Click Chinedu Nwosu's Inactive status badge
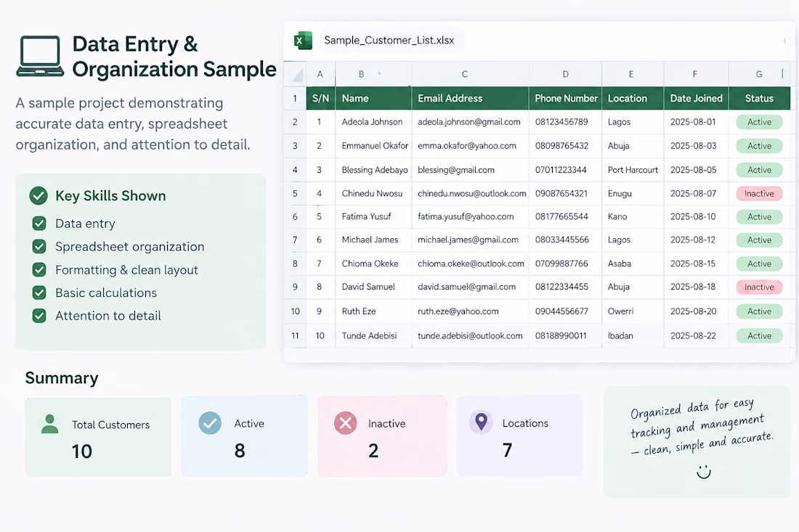 click(x=759, y=194)
